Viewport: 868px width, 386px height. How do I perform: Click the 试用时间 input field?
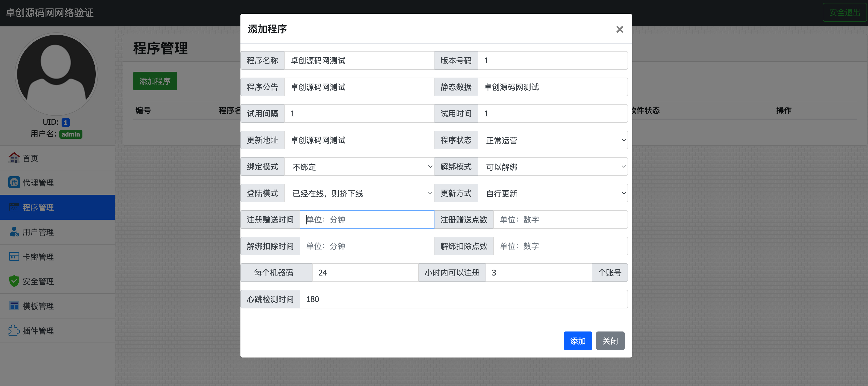(552, 114)
